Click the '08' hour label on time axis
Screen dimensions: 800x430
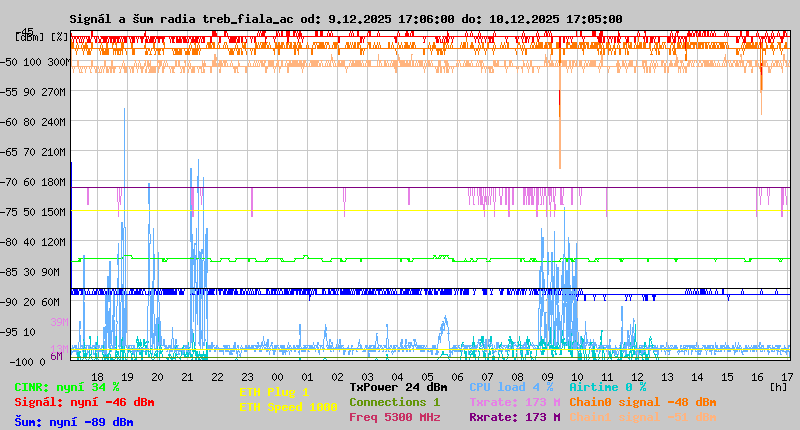(x=517, y=377)
